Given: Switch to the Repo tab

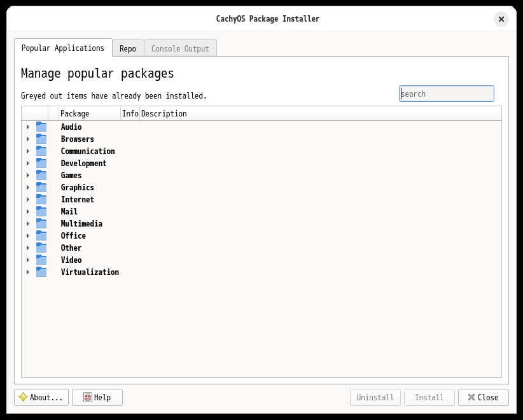Looking at the screenshot, I should [127, 48].
